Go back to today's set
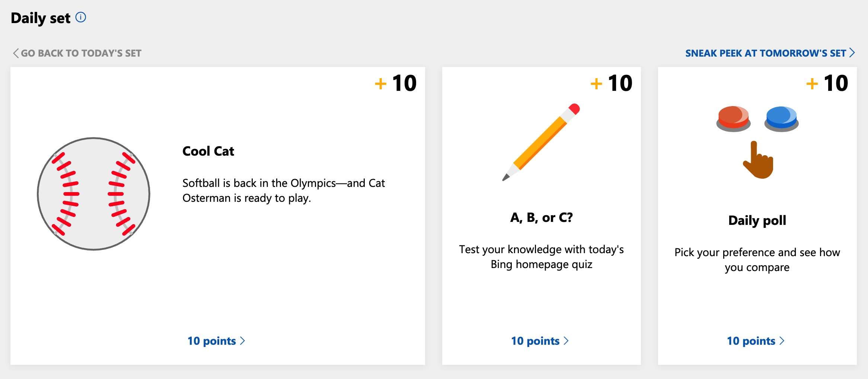This screenshot has height=379, width=868. [x=81, y=53]
